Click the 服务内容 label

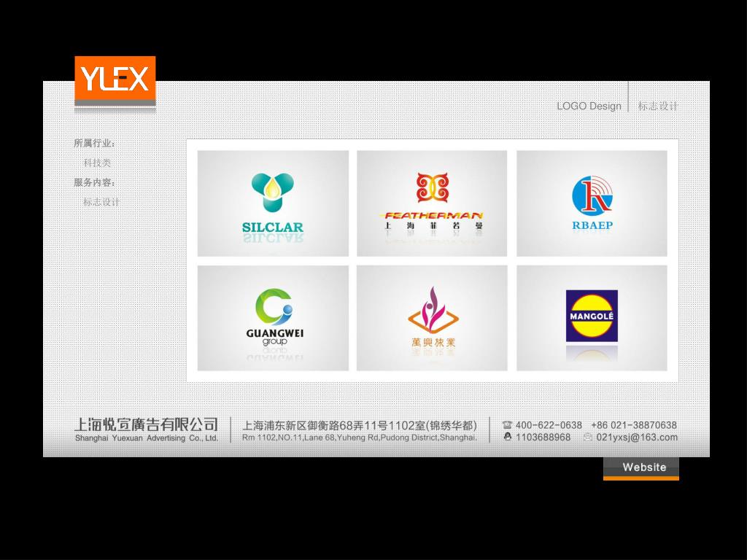[94, 182]
